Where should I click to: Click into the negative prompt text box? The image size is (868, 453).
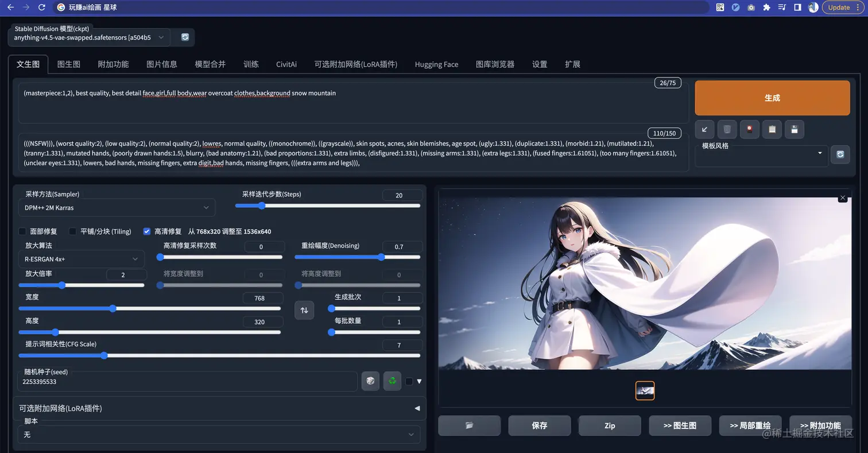[x=354, y=153]
